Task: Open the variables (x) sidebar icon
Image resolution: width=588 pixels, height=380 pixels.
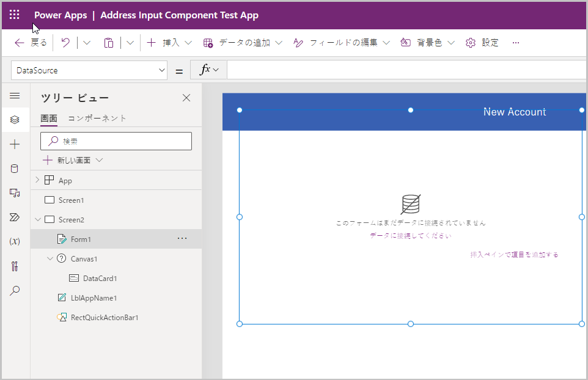Action: pyautogui.click(x=15, y=241)
